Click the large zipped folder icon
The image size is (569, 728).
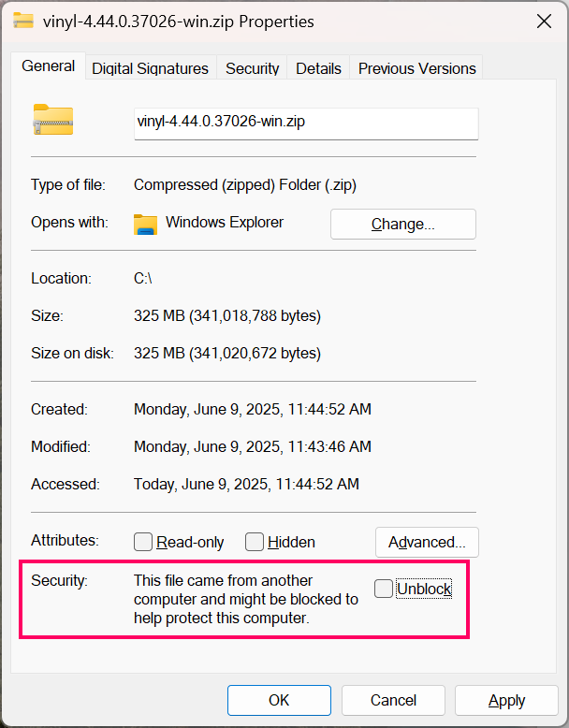pos(52,120)
